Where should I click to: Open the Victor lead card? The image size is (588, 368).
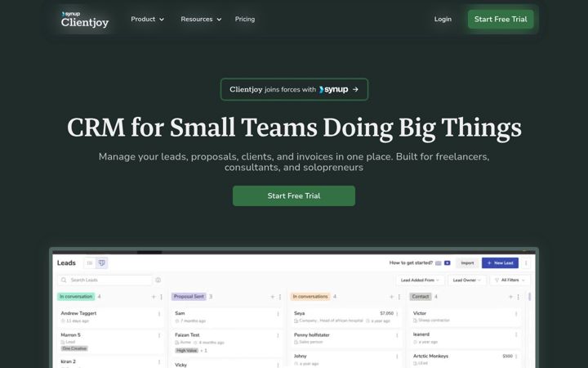coord(465,316)
